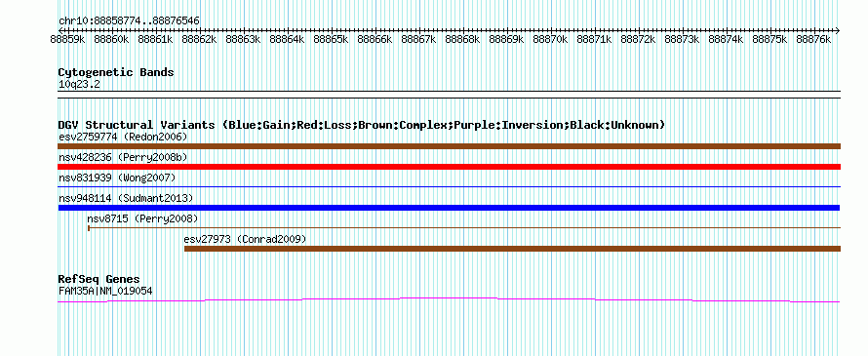Click the 88871k ruler tick label
The width and height of the screenshot is (868, 356).
pyautogui.click(x=594, y=39)
